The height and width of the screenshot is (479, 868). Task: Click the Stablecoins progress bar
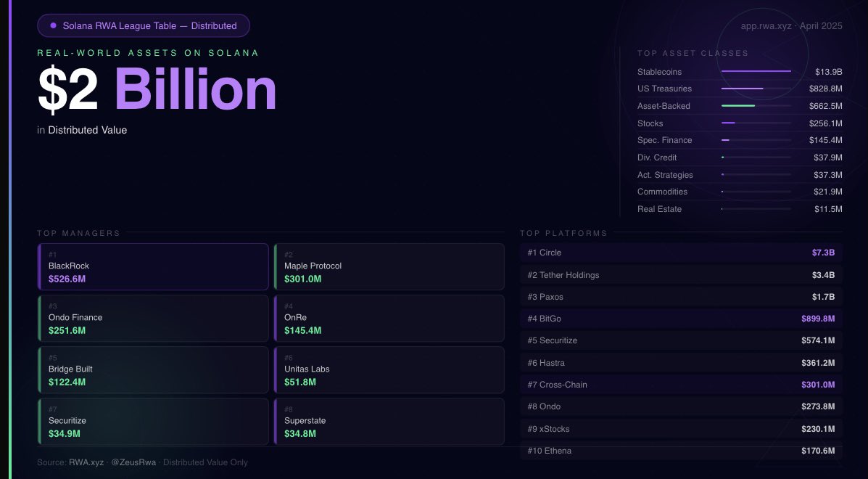pos(756,71)
